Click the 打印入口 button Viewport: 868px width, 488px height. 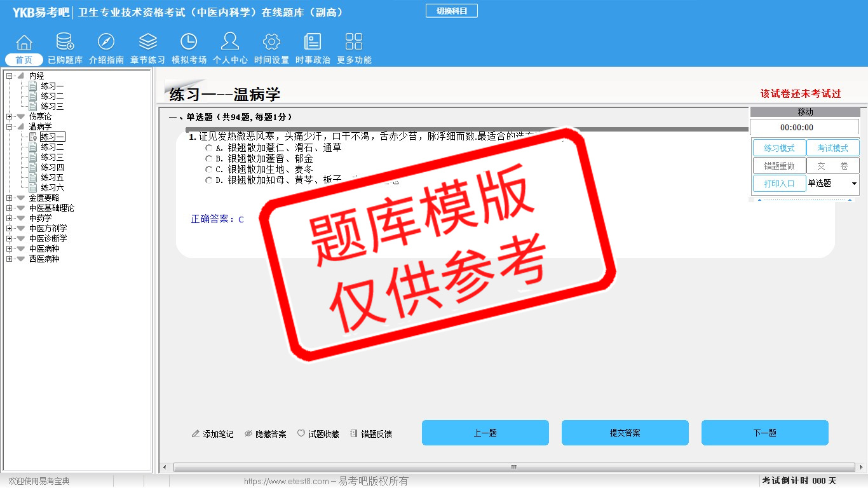point(779,184)
